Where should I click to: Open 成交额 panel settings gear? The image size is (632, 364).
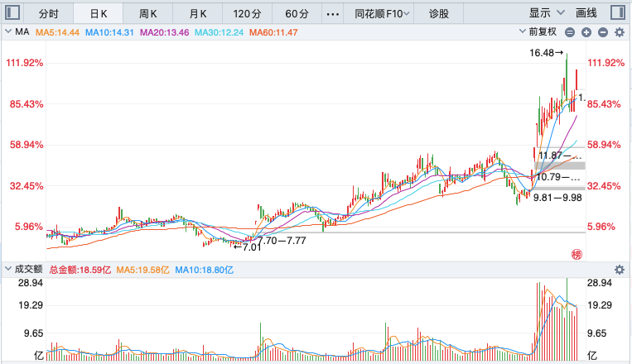[620, 270]
